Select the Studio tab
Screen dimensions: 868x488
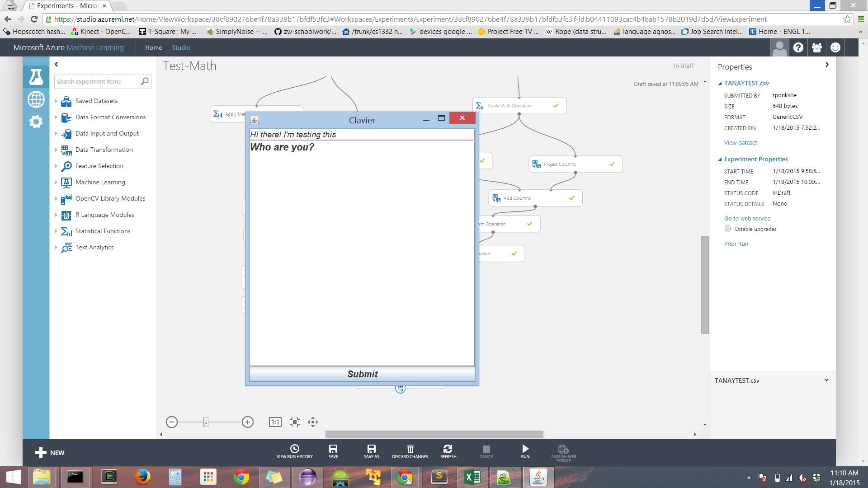(181, 47)
